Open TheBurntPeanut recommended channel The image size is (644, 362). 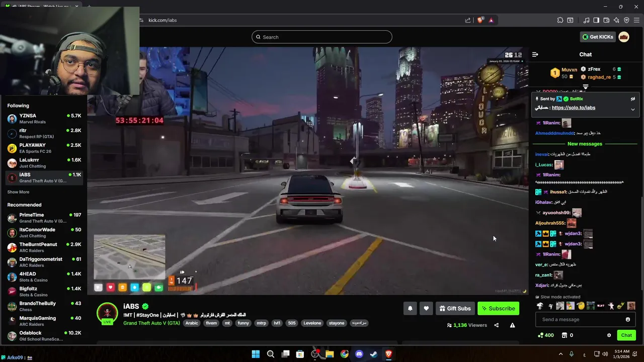44,247
